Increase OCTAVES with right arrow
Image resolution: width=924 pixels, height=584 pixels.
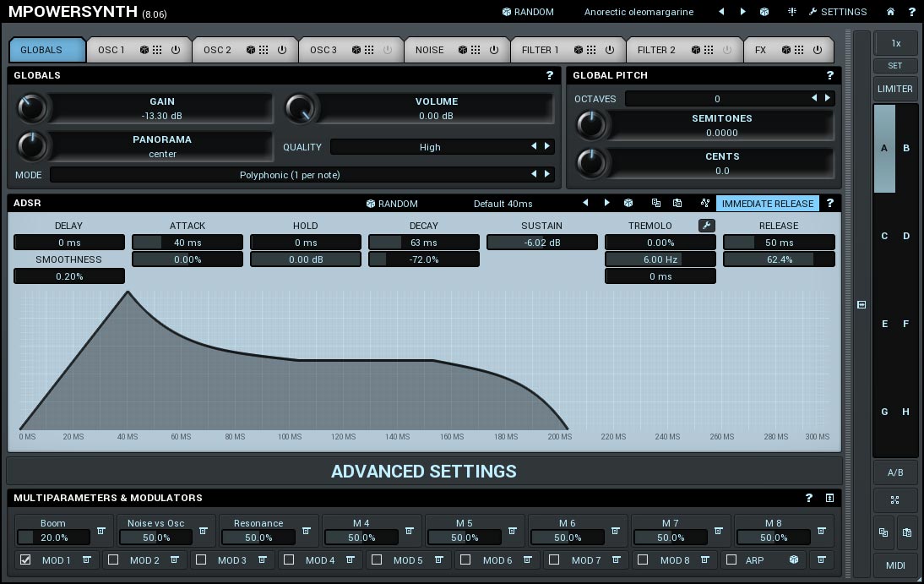click(828, 98)
